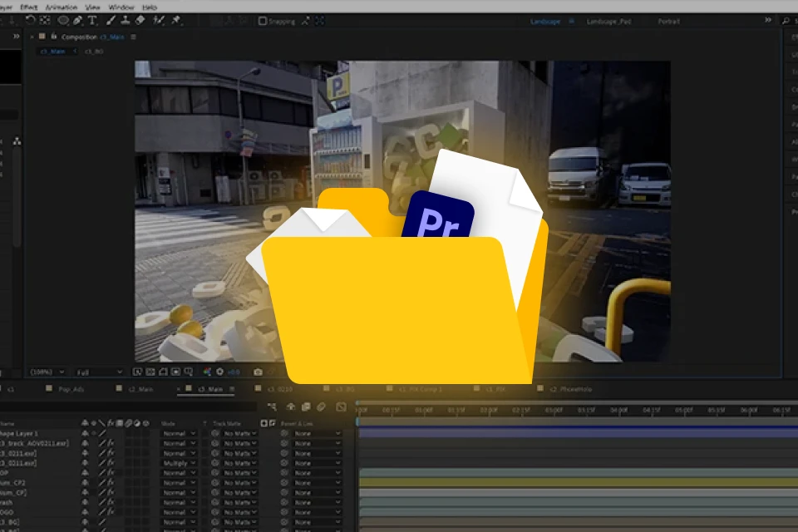Click the snap collapse icon beside Snapping

click(305, 21)
